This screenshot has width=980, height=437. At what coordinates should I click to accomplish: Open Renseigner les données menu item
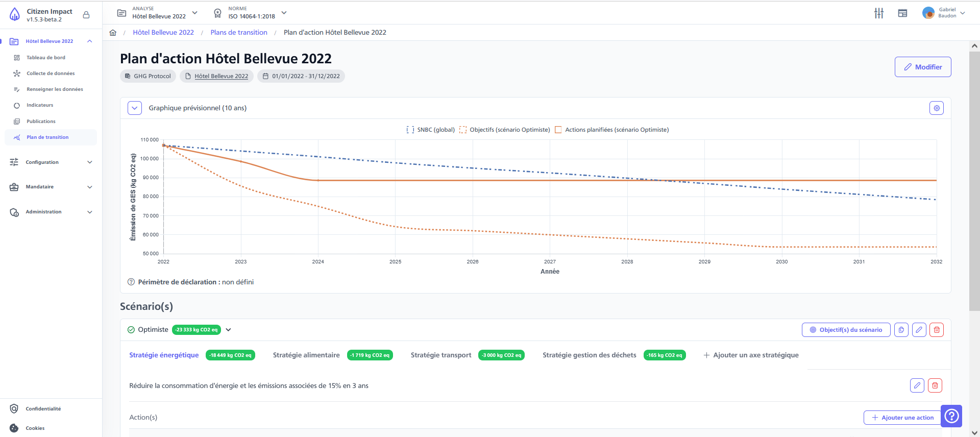pos(55,89)
